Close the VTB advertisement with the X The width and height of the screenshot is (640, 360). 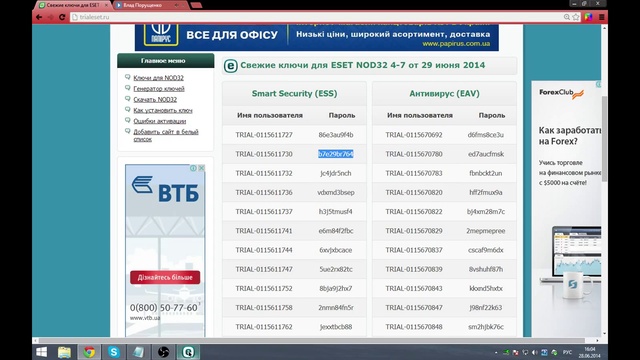pos(201,168)
